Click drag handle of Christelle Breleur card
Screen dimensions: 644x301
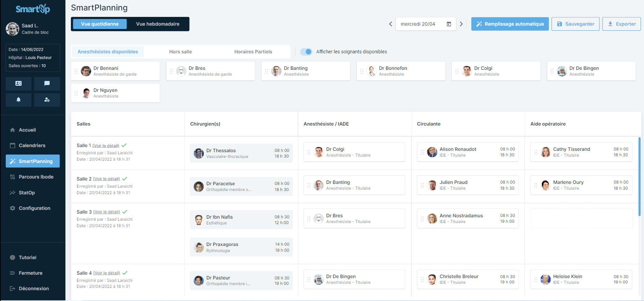pyautogui.click(x=422, y=279)
